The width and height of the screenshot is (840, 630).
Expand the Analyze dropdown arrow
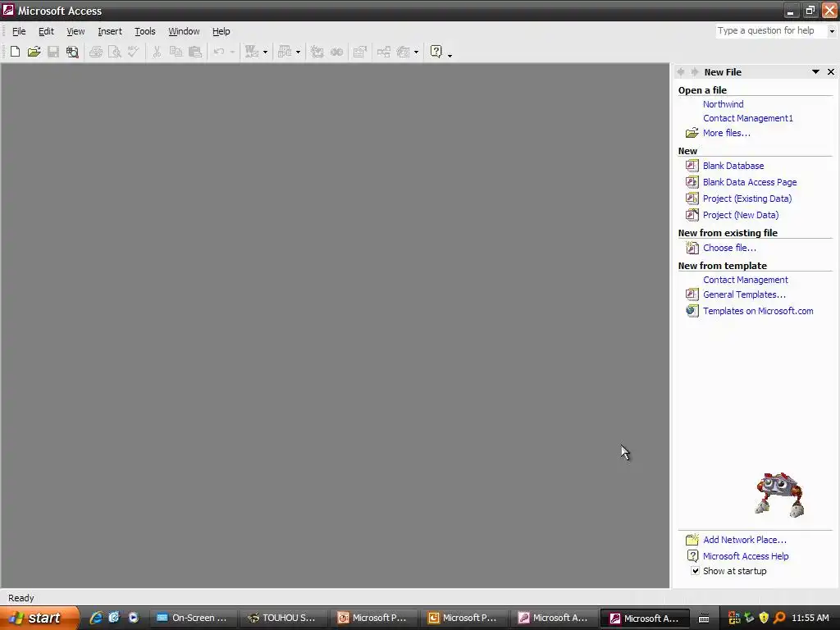298,52
